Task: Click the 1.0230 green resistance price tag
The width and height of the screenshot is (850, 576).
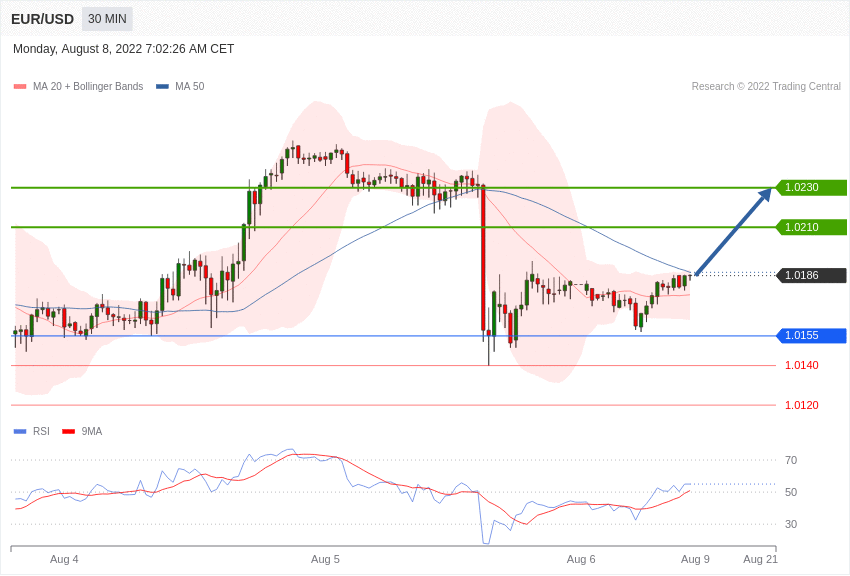Action: 812,187
